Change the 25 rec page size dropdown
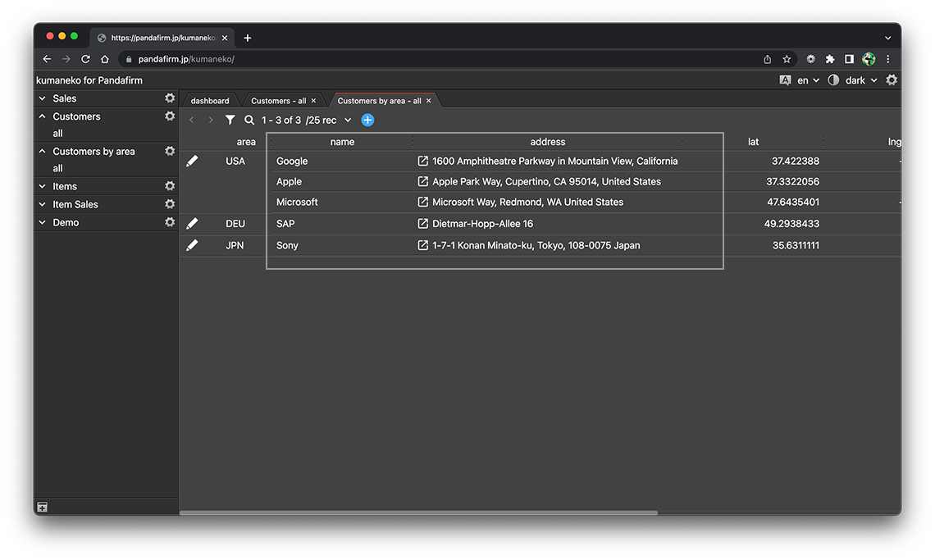The image size is (935, 560). (330, 121)
